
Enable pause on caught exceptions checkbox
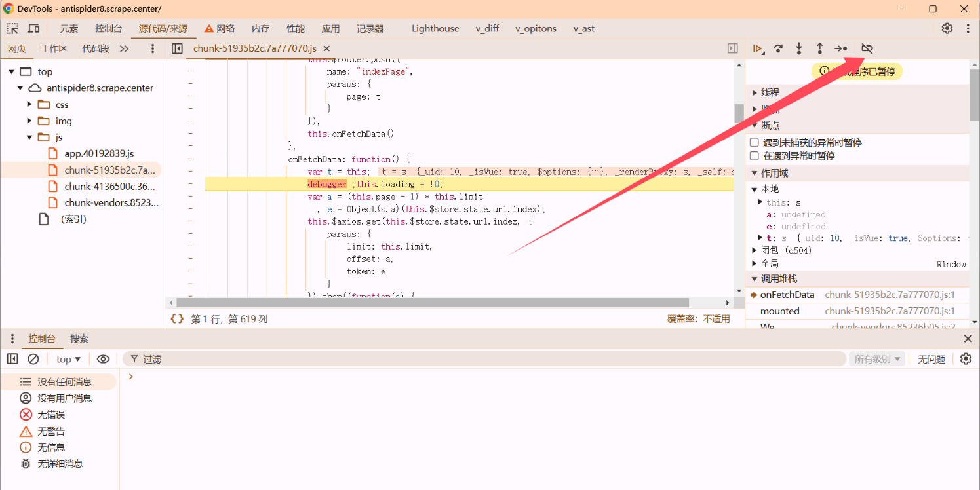[x=755, y=156]
